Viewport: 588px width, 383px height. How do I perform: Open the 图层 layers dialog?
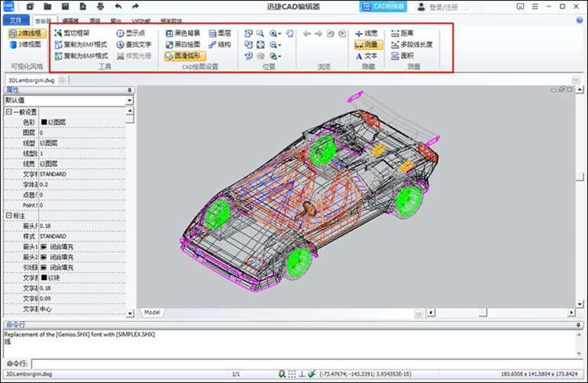coord(220,34)
